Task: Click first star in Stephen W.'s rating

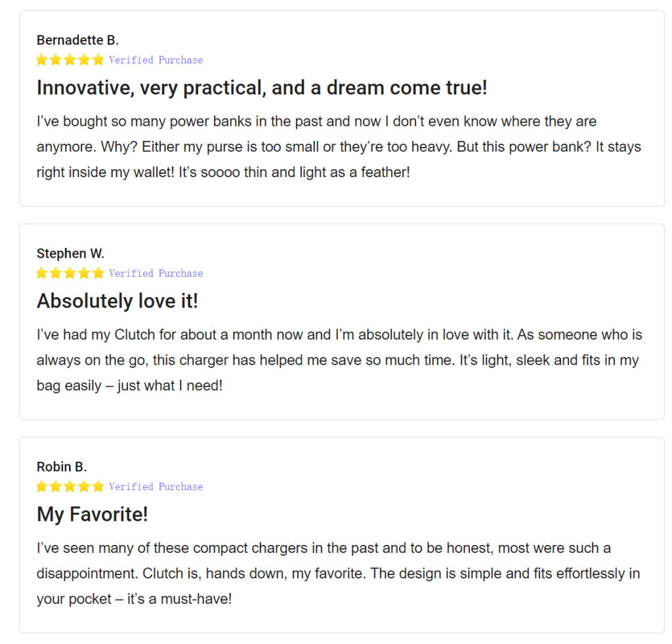Action: [41, 273]
